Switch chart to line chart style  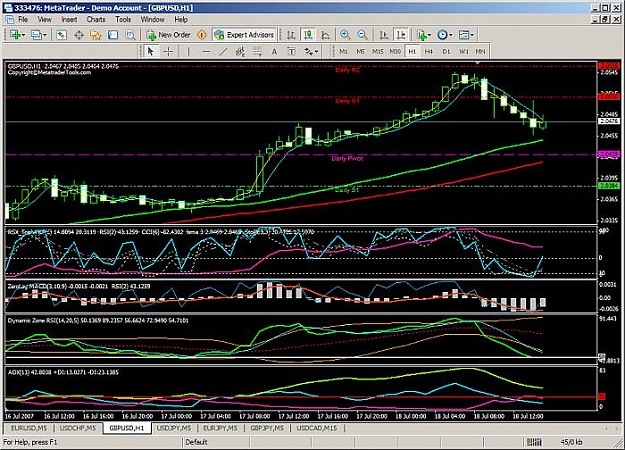click(x=326, y=35)
